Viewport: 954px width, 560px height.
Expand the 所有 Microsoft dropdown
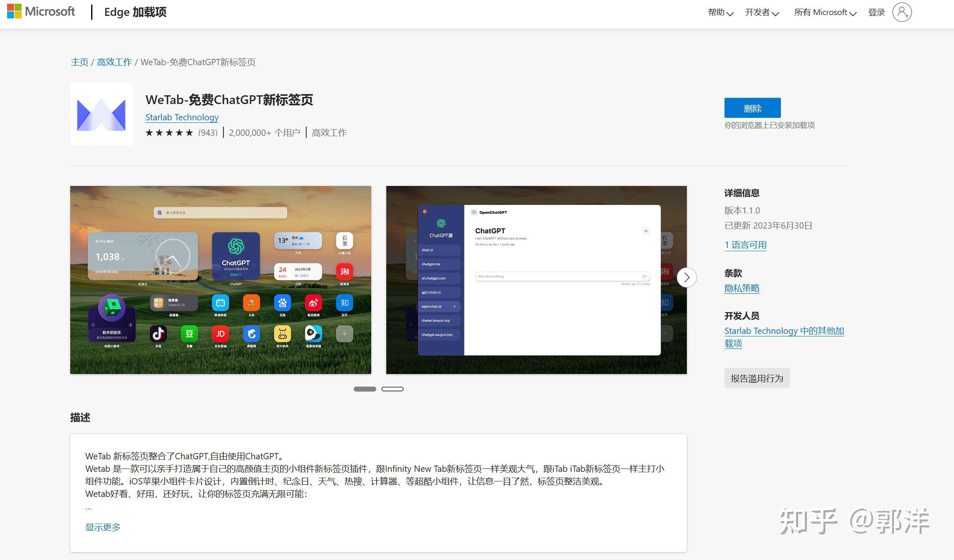[824, 12]
